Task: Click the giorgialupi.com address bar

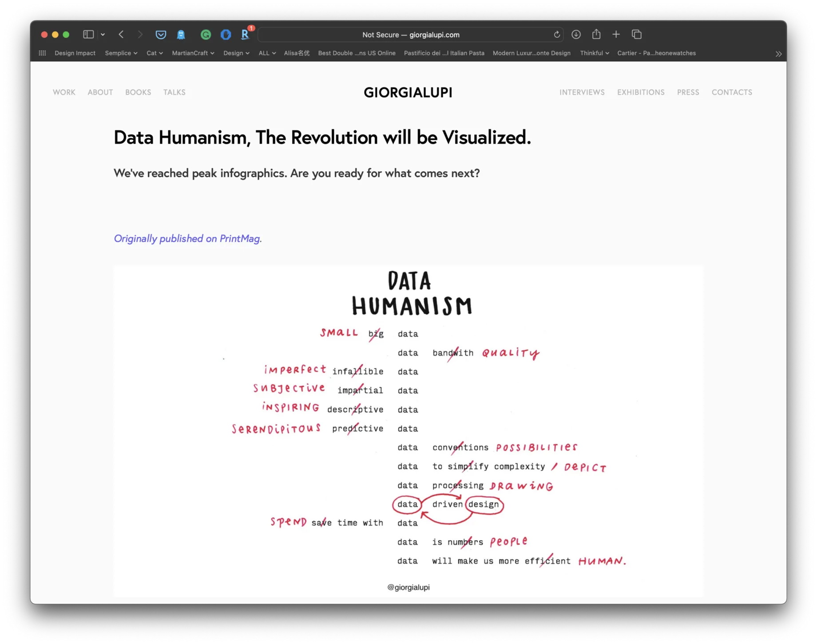Action: [411, 35]
